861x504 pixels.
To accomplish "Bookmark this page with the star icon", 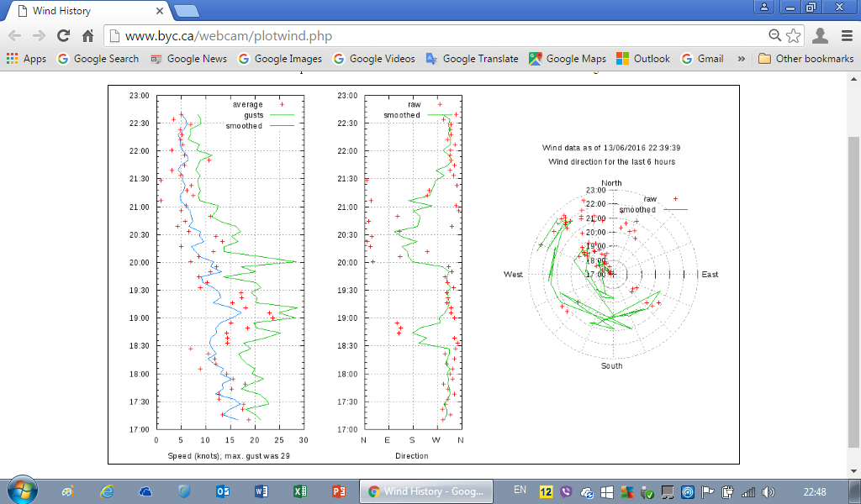I will click(793, 36).
